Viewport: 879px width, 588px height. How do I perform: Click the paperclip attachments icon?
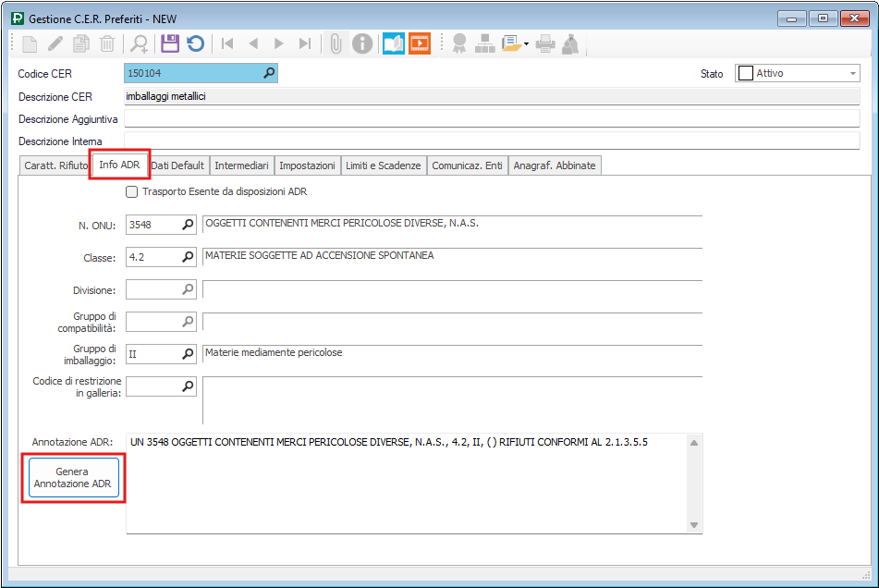[336, 43]
